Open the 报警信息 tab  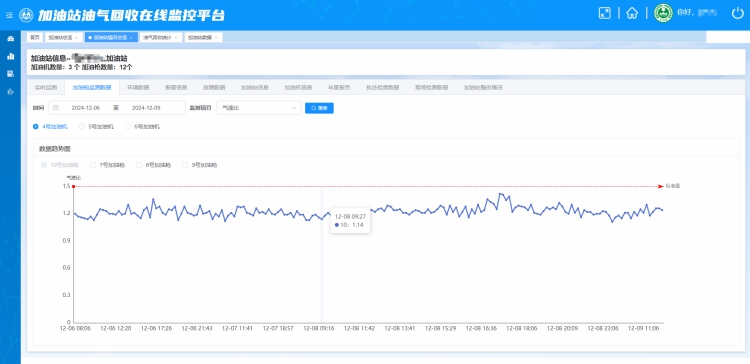coord(176,88)
